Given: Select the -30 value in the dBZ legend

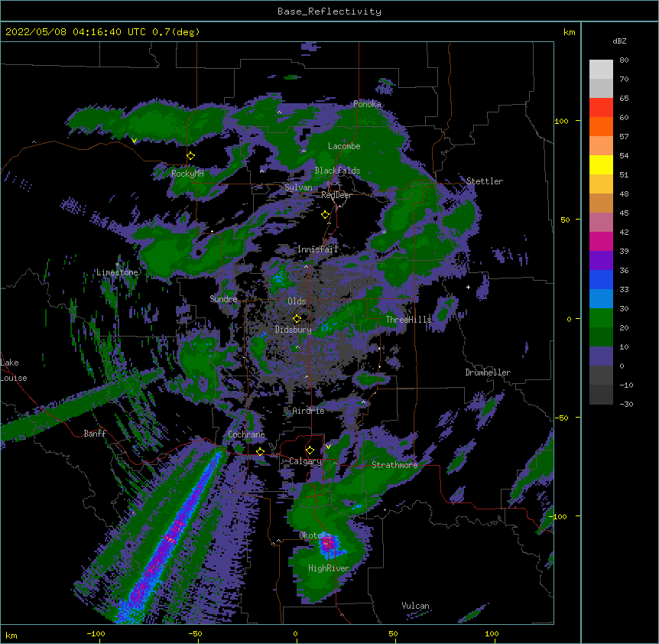Looking at the screenshot, I should [626, 404].
